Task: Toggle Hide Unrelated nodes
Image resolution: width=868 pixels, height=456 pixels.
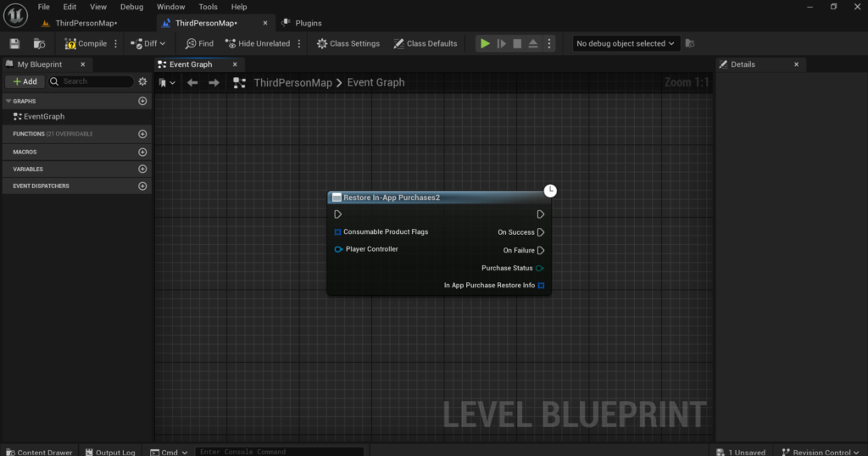Action: click(x=258, y=44)
